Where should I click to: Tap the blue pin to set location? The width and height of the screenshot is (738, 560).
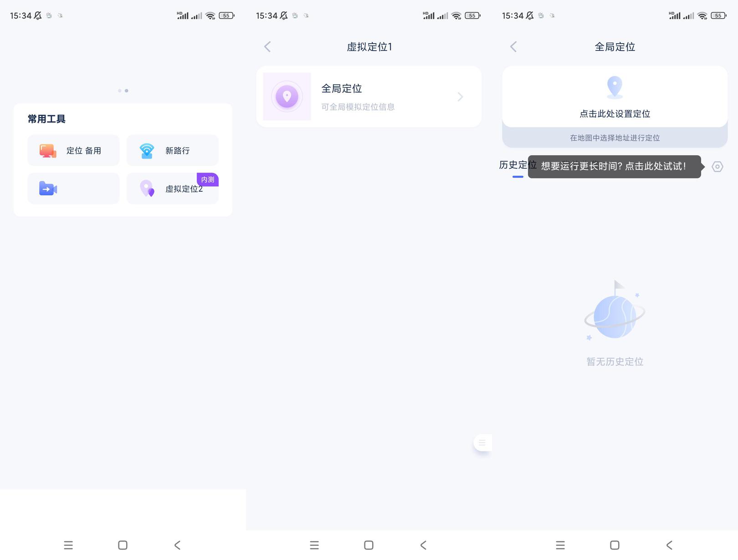615,87
